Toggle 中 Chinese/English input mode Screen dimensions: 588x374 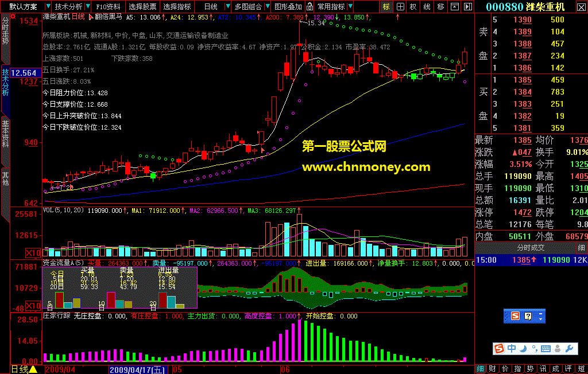[x=512, y=349]
